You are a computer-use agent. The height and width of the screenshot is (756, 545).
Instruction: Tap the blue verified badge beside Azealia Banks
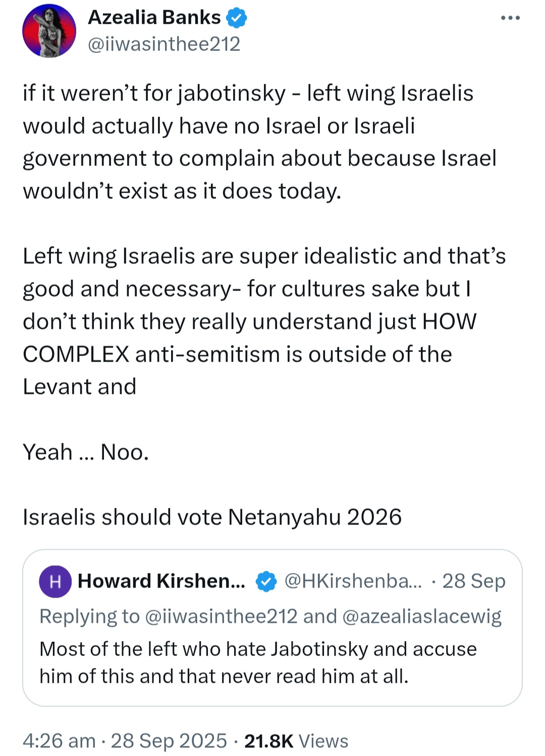click(x=236, y=18)
